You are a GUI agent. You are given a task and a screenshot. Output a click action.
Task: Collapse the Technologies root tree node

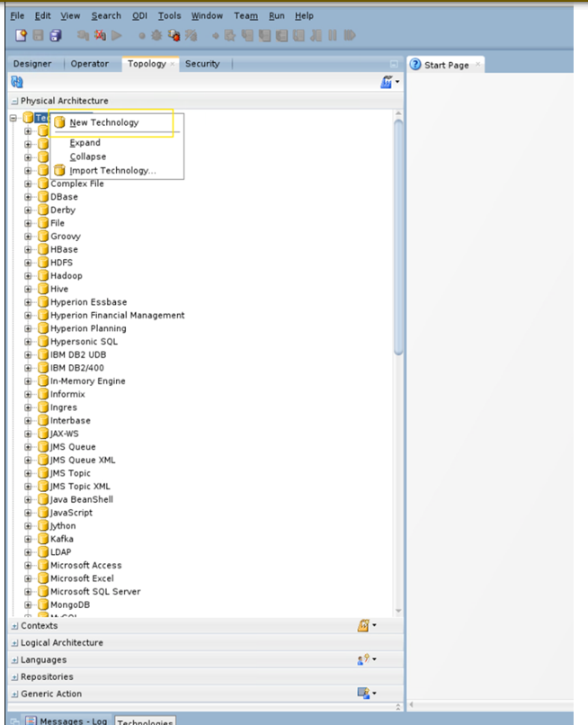point(13,119)
